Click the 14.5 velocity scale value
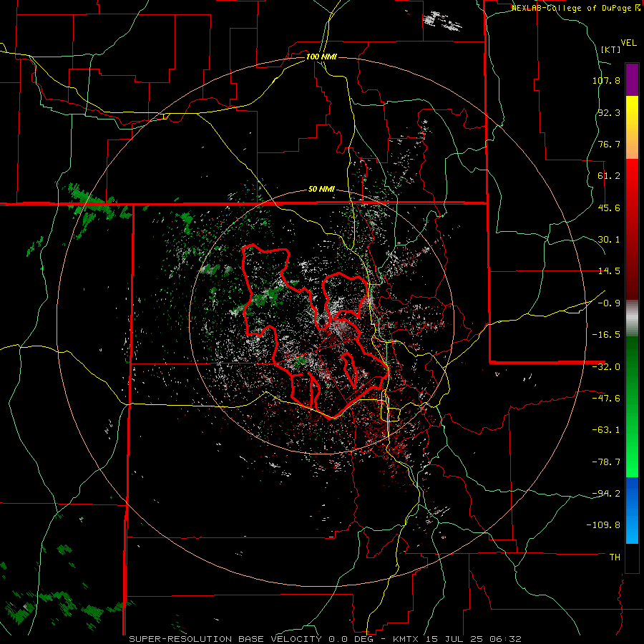 pyautogui.click(x=609, y=271)
